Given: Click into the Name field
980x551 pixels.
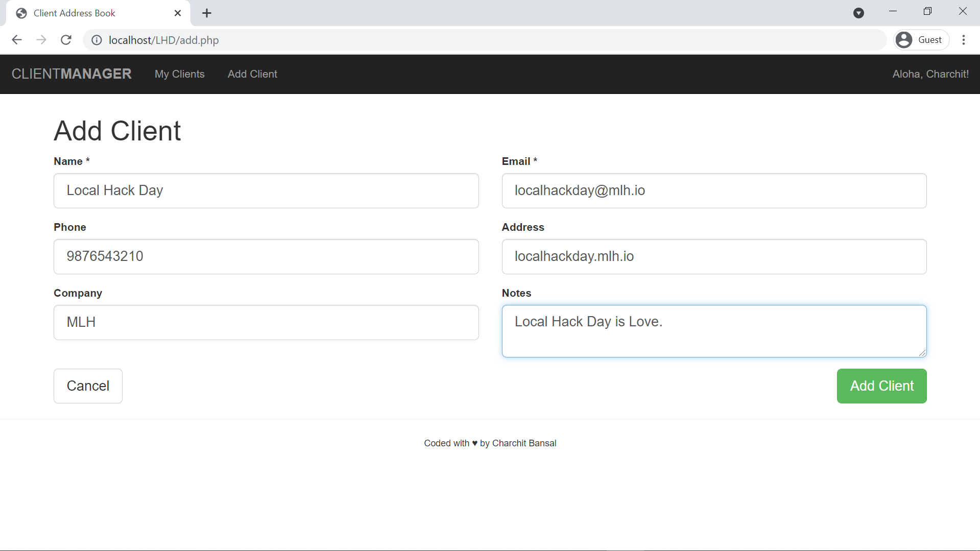Looking at the screenshot, I should coord(266,190).
